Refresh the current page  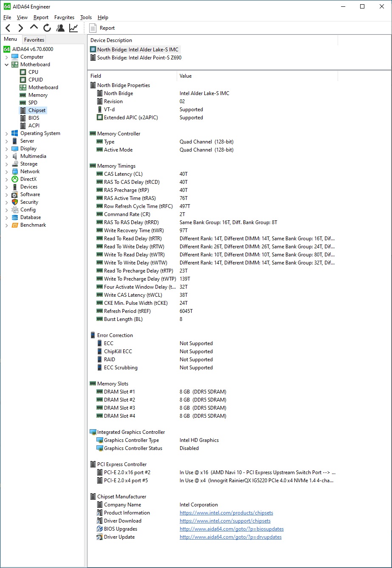pyautogui.click(x=47, y=28)
